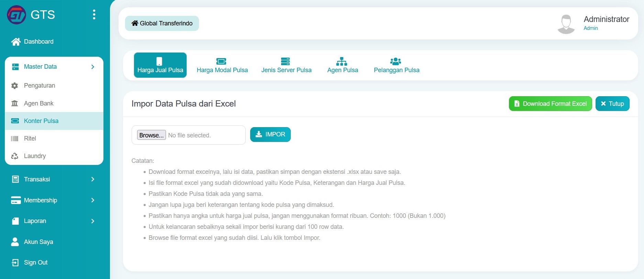
Task: Open the Laundry menu item
Action: 54,156
